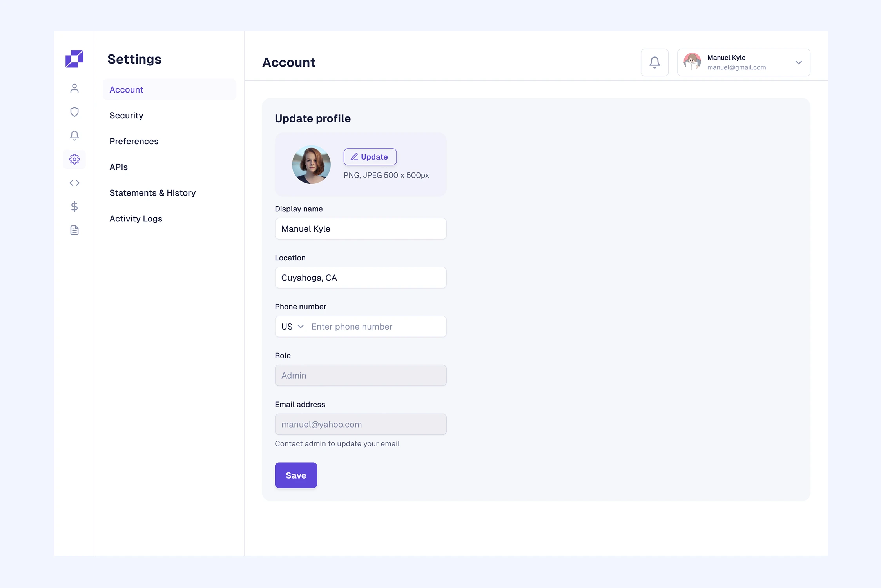881x588 pixels.
Task: Click the app logo in sidebar
Action: 74,59
